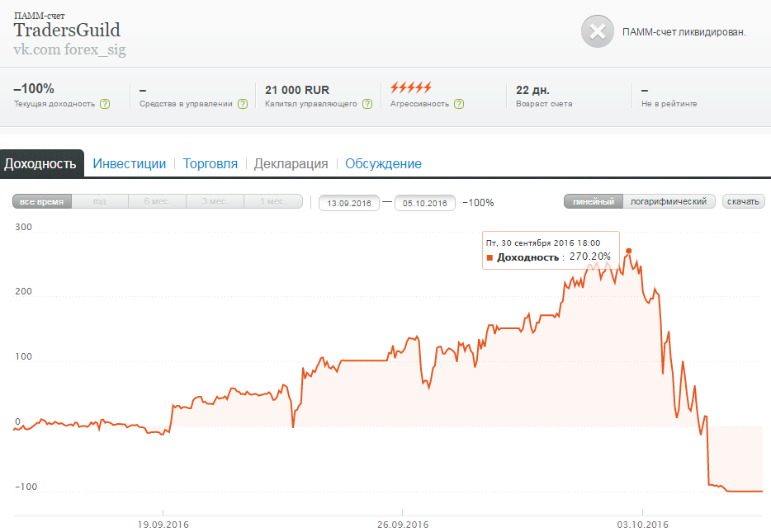Click the скачать button

tap(743, 201)
